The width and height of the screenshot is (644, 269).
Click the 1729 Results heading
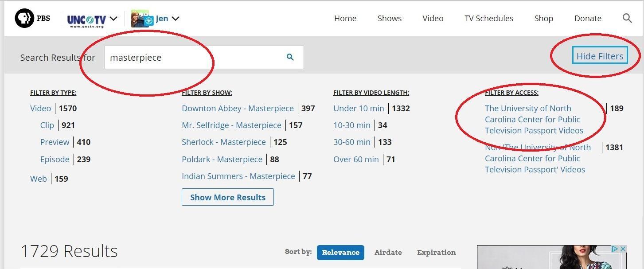coord(69,251)
